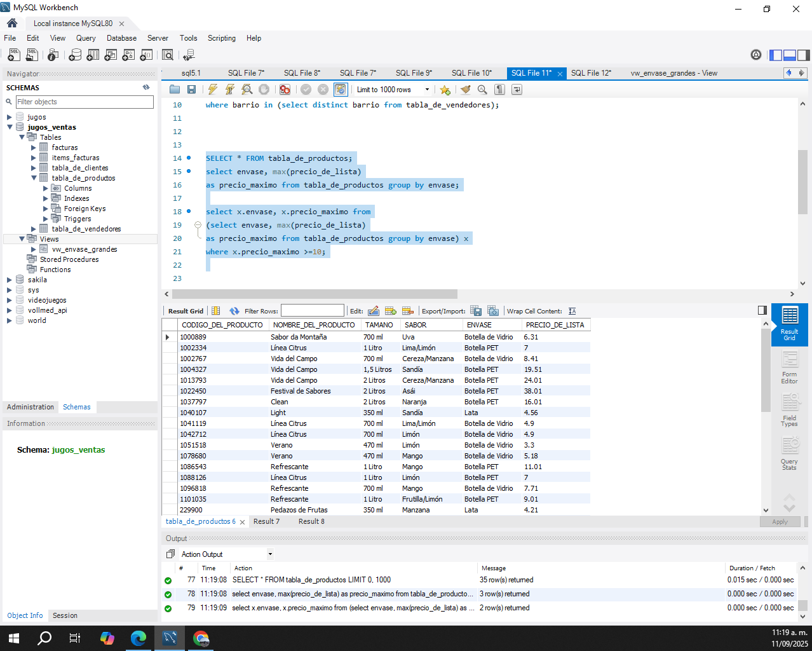This screenshot has height=651, width=812.
Task: Open the Action Output dropdown
Action: point(270,554)
